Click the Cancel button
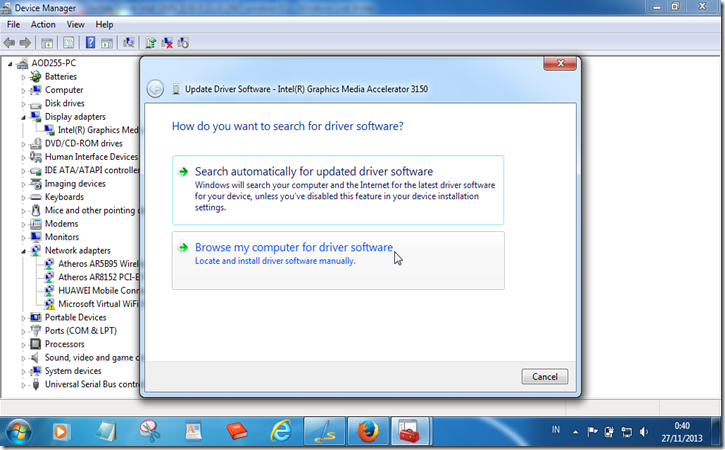 545,376
